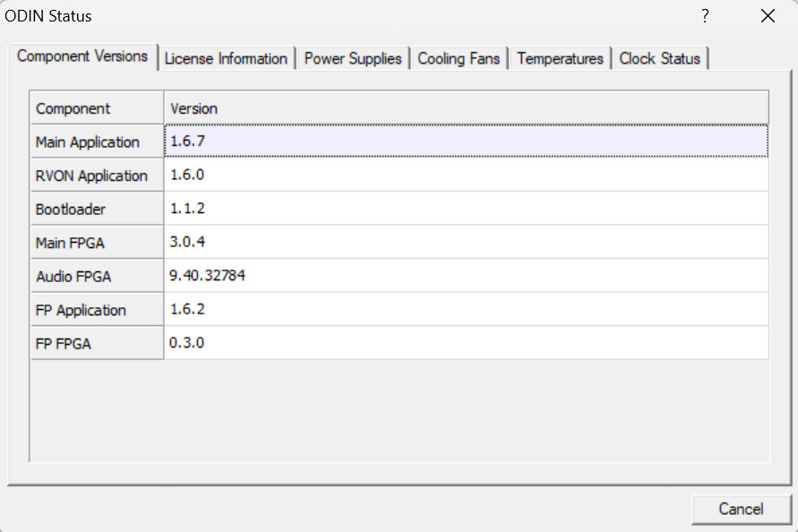Click the Component column header
The width and height of the screenshot is (798, 532).
(97, 108)
